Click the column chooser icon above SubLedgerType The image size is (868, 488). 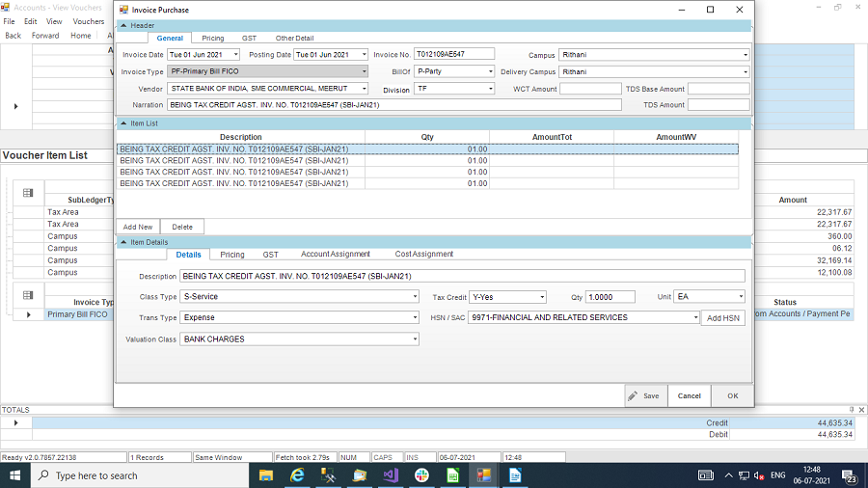click(x=28, y=193)
